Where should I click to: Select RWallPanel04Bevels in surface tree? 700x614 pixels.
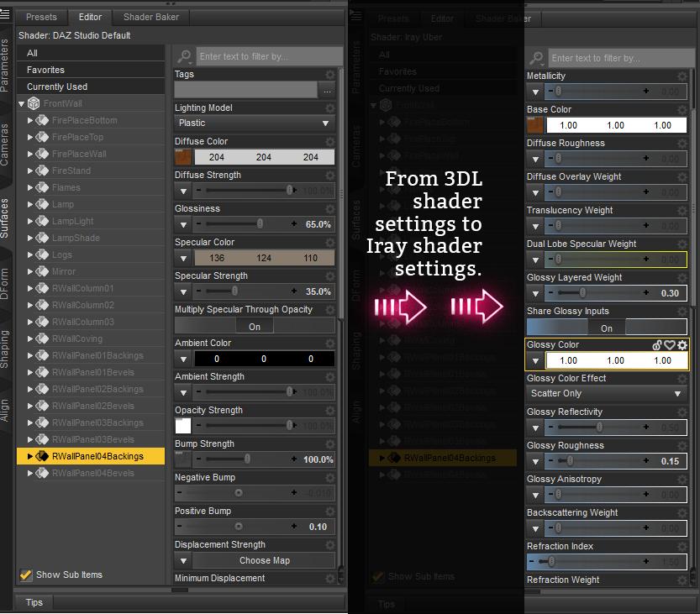[91, 473]
